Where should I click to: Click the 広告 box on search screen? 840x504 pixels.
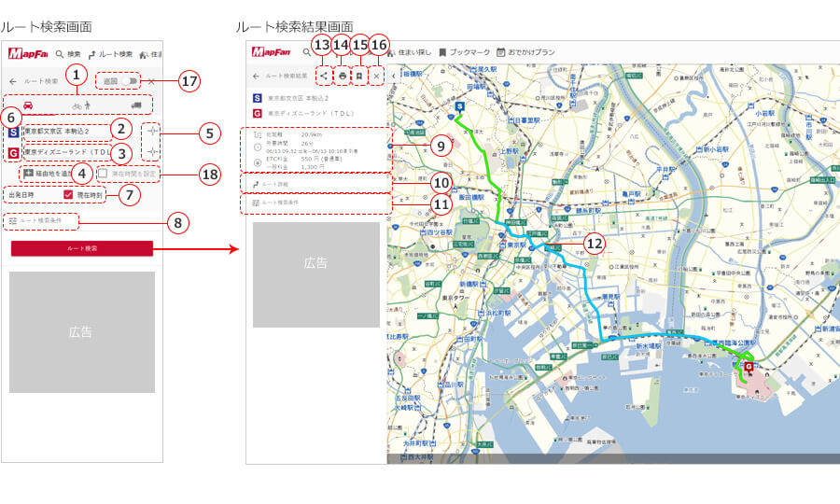(x=82, y=332)
